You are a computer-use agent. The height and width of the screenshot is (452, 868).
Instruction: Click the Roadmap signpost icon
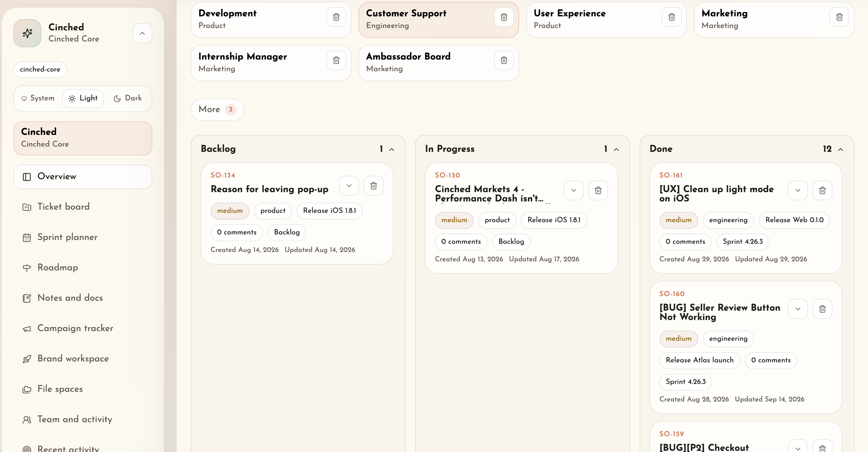pos(27,268)
